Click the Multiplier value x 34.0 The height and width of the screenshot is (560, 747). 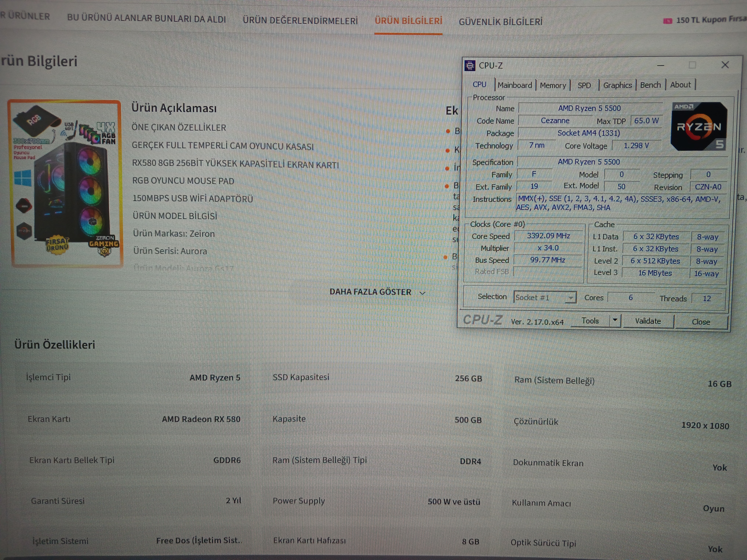(548, 248)
